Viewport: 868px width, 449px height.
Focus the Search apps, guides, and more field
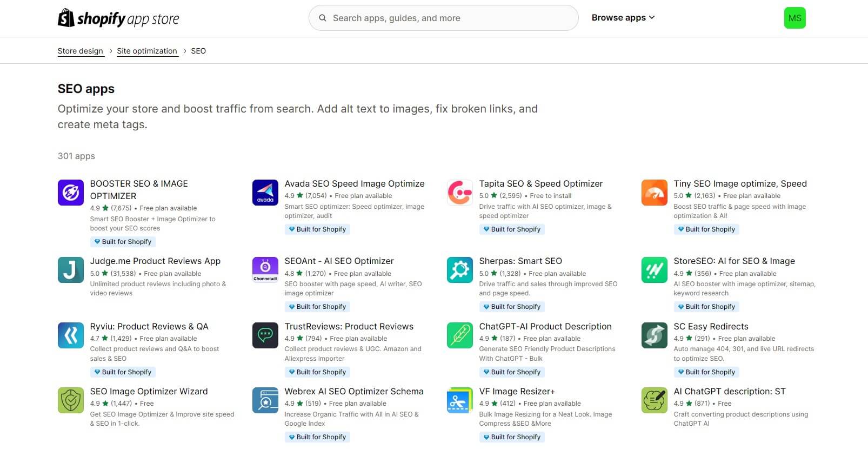pyautogui.click(x=443, y=18)
